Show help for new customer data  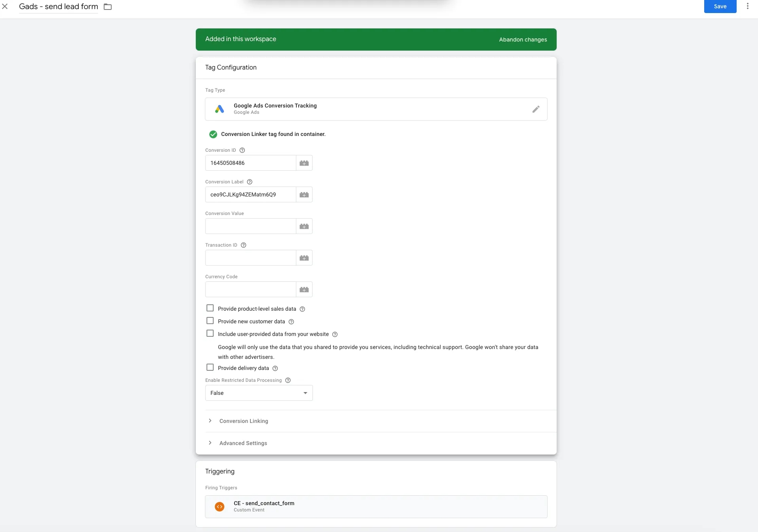[291, 322]
